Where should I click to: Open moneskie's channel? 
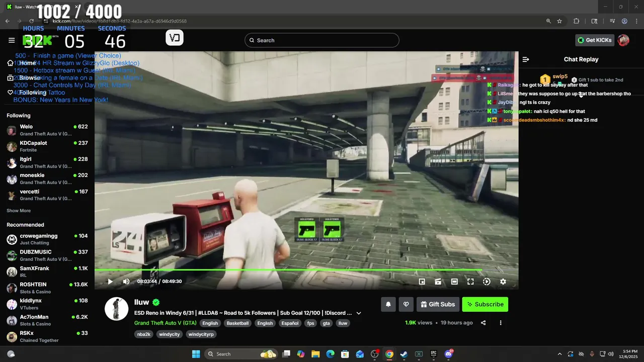47,178
